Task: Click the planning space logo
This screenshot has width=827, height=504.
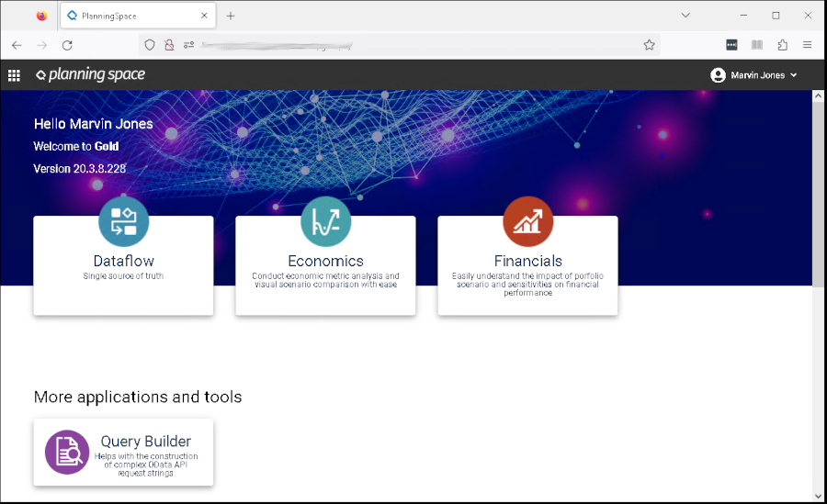Action: coord(90,75)
